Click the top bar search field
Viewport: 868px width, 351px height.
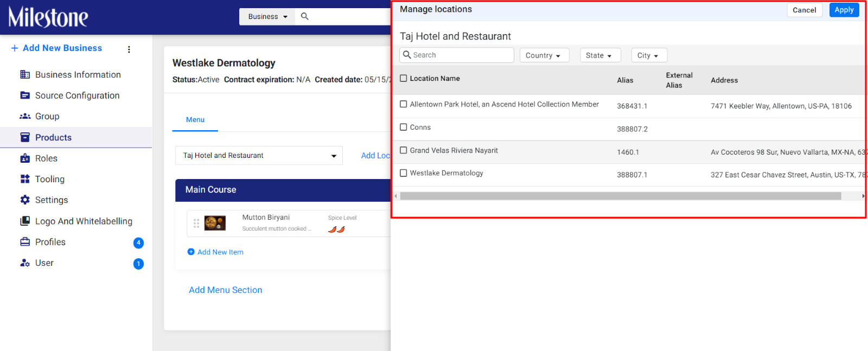pos(343,16)
